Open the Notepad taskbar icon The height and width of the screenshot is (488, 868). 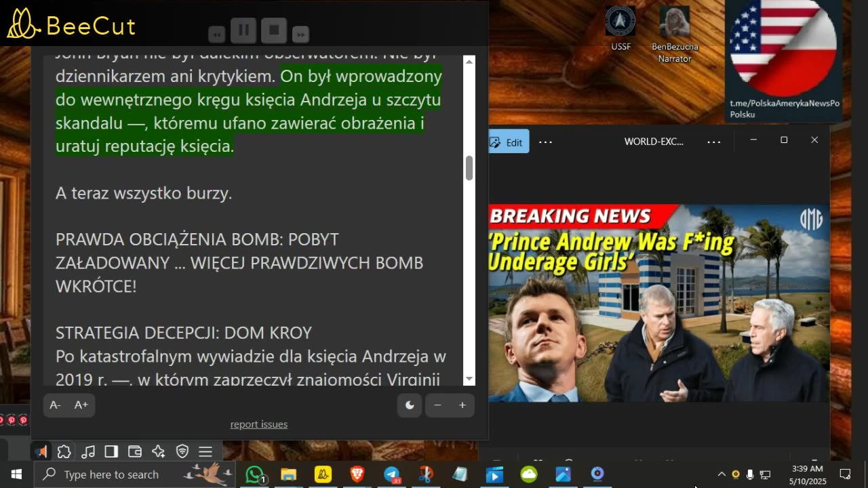[x=460, y=474]
